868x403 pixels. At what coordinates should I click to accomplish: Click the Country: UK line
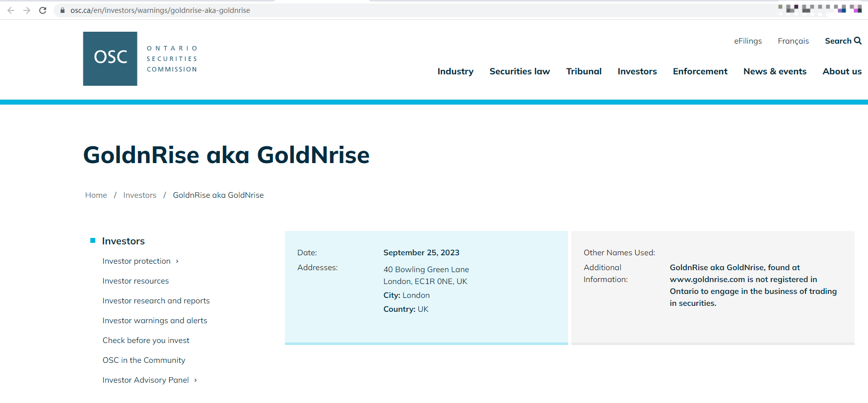point(406,309)
